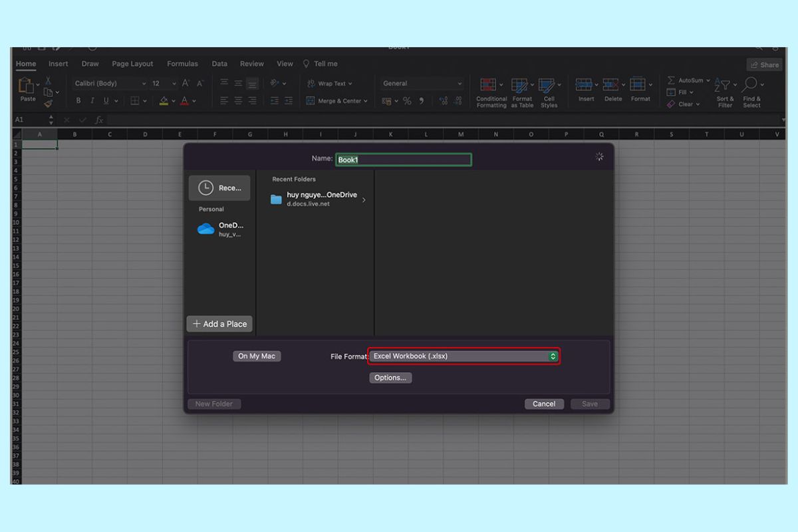The width and height of the screenshot is (798, 532).
Task: Open Find & Select magnifier
Action: (x=751, y=92)
